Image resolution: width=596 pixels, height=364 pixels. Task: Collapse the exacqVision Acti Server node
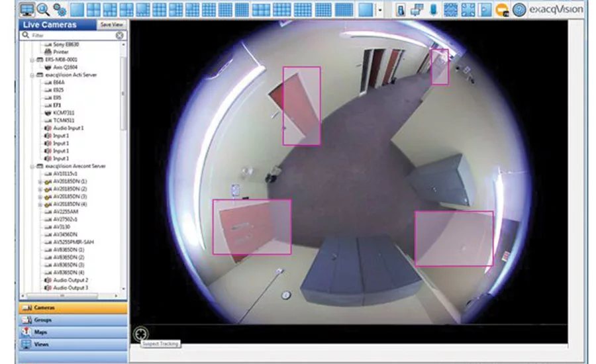[x=32, y=75]
